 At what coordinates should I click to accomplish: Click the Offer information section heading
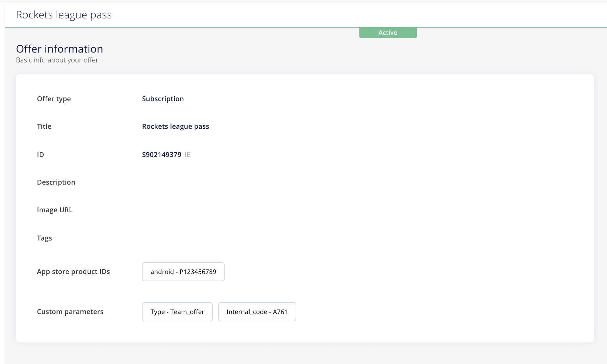[59, 49]
